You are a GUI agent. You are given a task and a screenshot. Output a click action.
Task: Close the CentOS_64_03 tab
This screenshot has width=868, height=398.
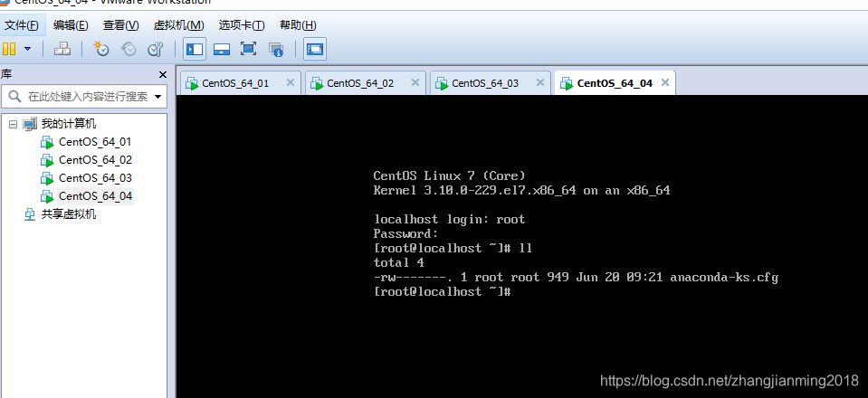(540, 82)
